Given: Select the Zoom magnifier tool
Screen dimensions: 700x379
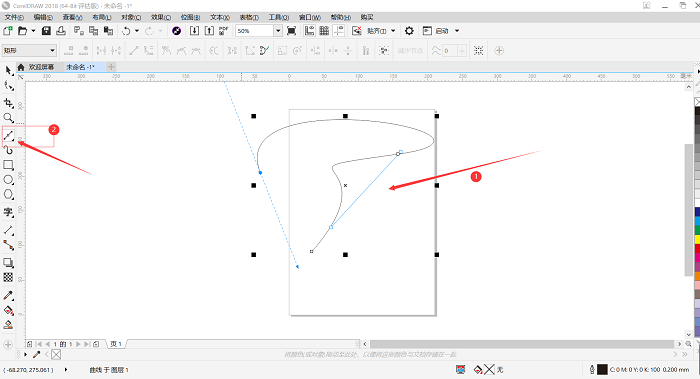Looking at the screenshot, I should (x=8, y=118).
